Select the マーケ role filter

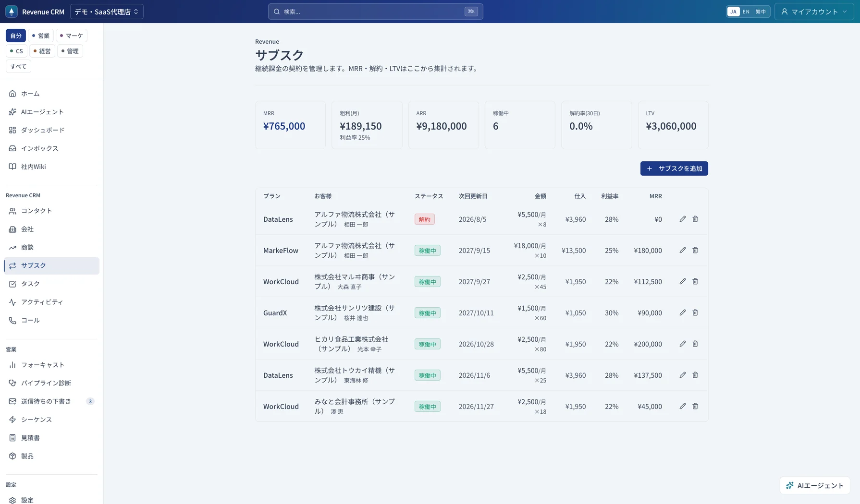tap(71, 36)
